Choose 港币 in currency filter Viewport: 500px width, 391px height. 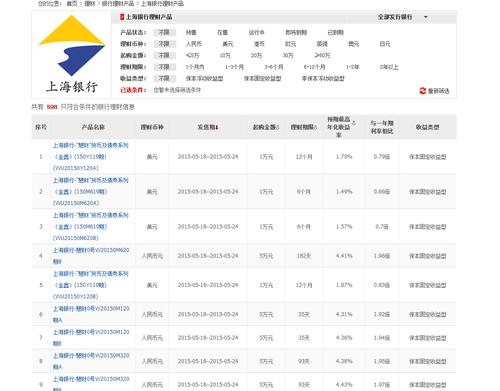[x=259, y=44]
